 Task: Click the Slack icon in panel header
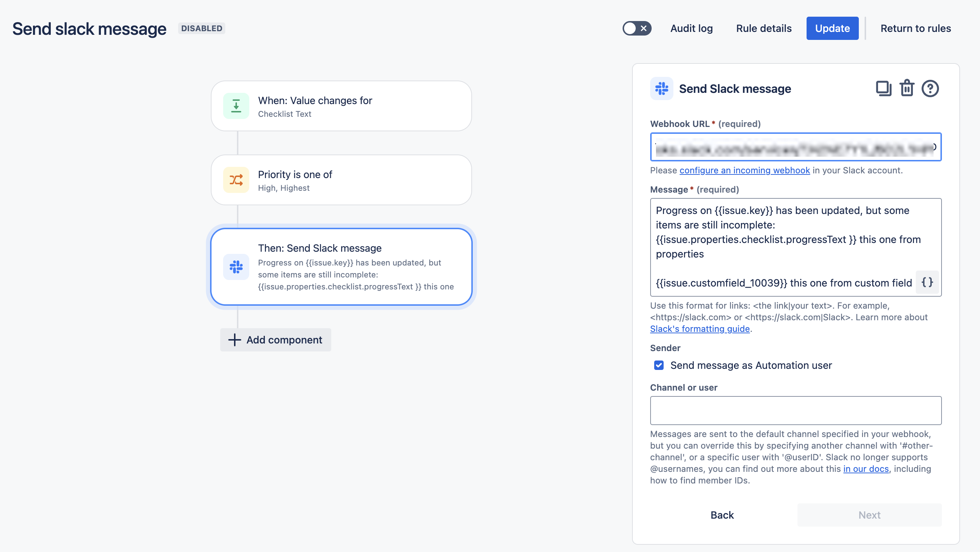[x=661, y=88]
